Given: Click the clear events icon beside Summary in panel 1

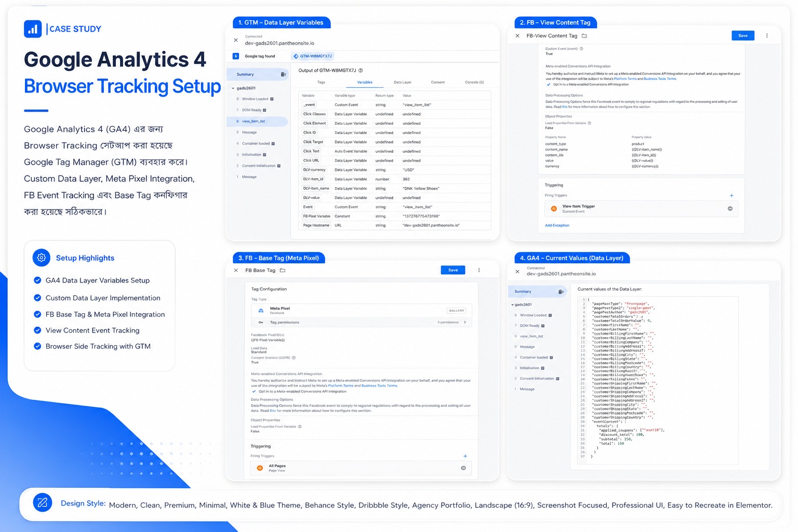Looking at the screenshot, I should point(283,74).
